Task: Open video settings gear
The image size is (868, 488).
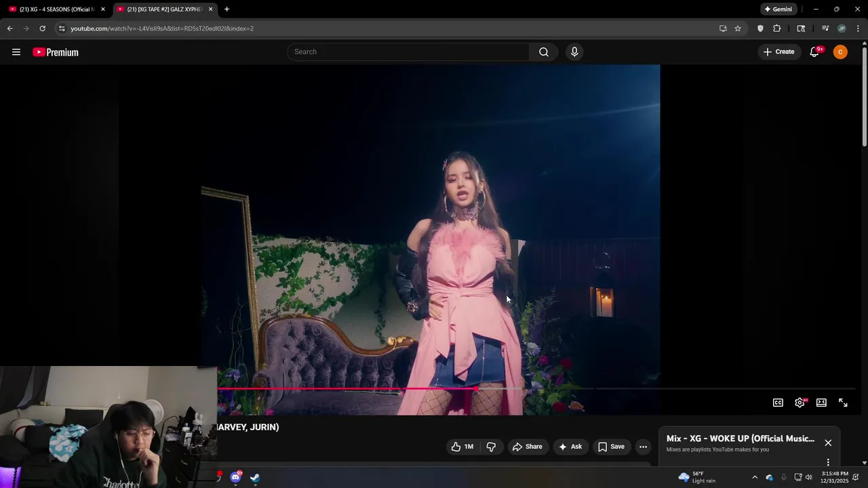Action: tap(800, 403)
